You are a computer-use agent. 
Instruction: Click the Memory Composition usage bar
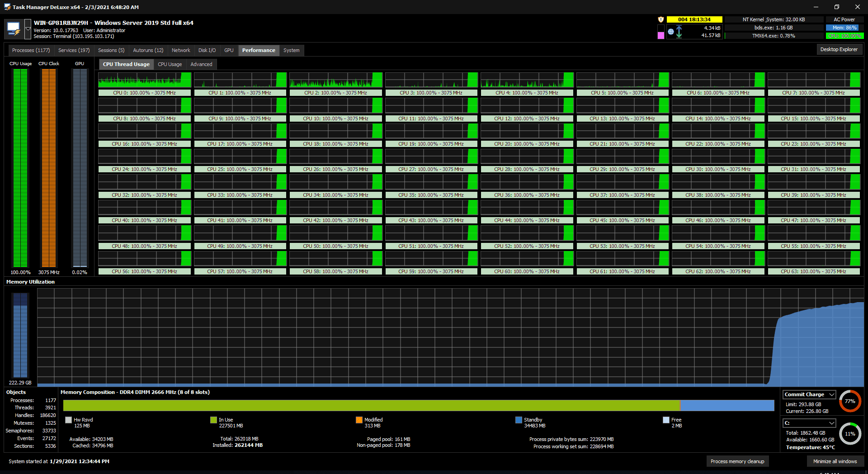[419, 405]
